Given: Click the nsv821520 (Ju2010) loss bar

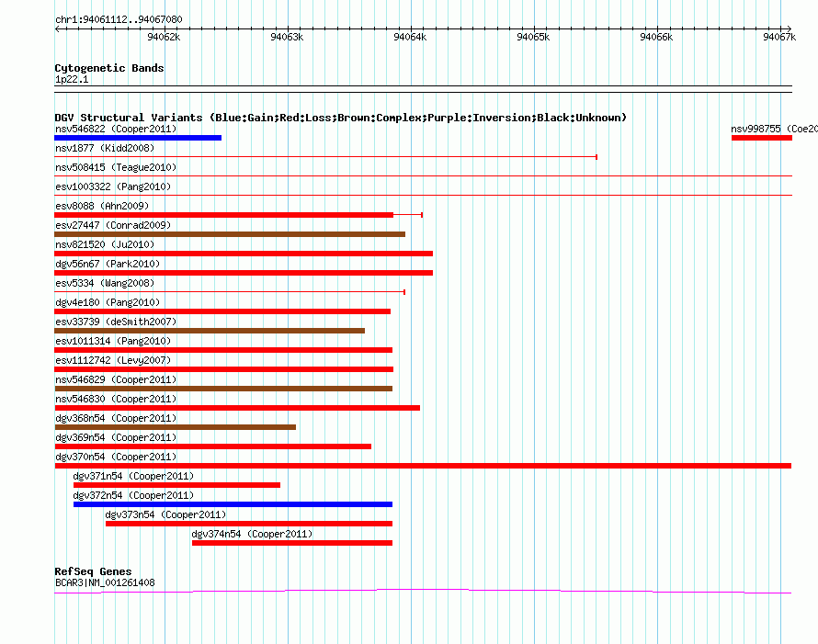Looking at the screenshot, I should tap(244, 254).
